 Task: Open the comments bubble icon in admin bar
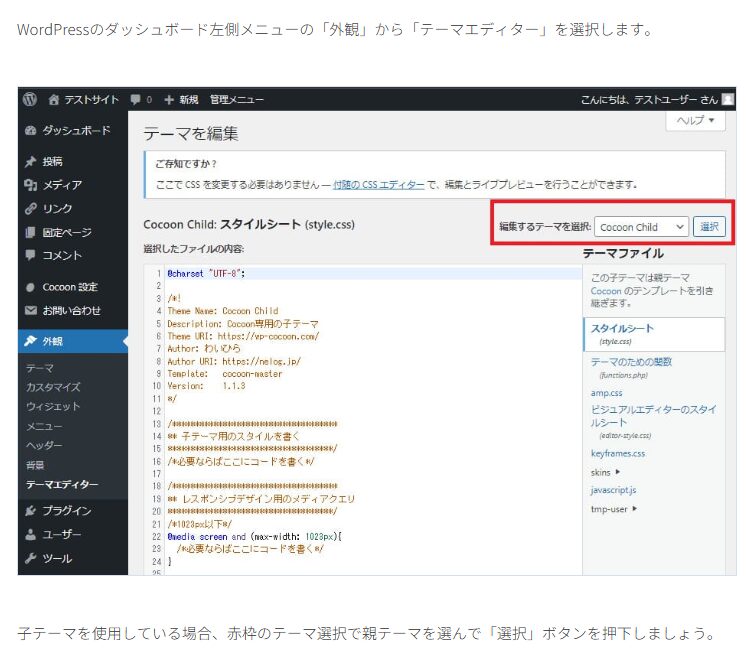(135, 100)
